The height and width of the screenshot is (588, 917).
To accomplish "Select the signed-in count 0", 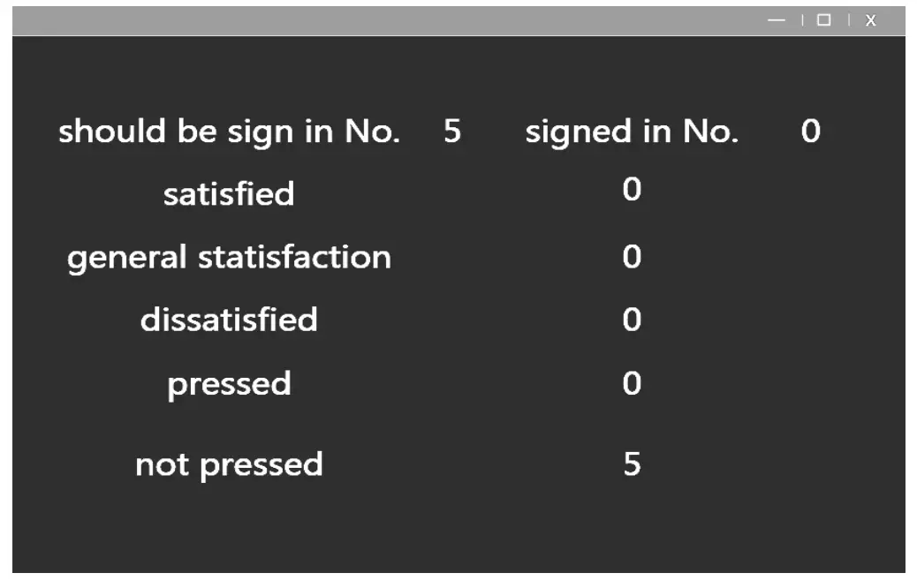I will coord(810,132).
